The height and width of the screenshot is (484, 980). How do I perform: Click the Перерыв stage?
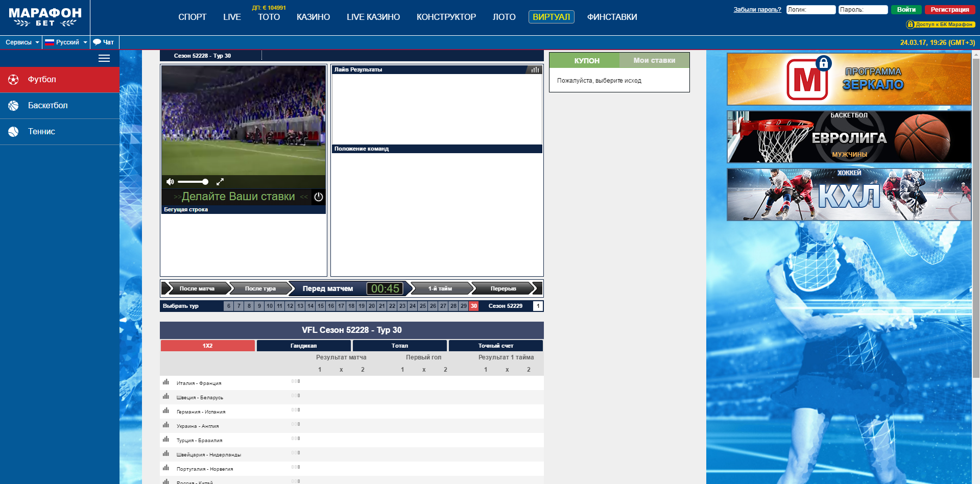click(504, 288)
